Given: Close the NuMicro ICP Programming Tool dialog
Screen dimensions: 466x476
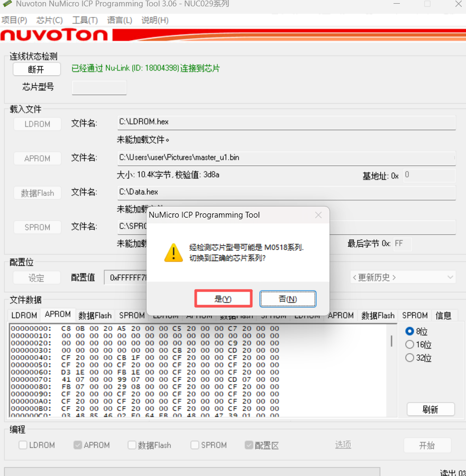Looking at the screenshot, I should point(318,215).
